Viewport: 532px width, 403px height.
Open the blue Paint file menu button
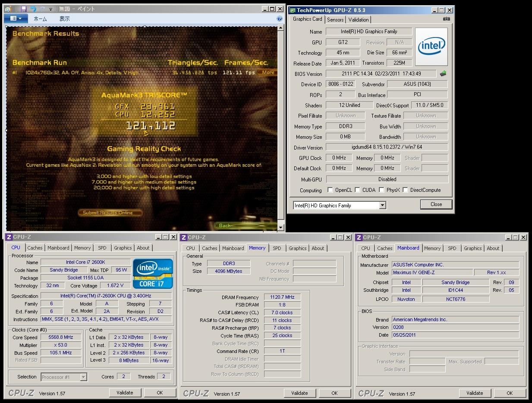coord(16,19)
